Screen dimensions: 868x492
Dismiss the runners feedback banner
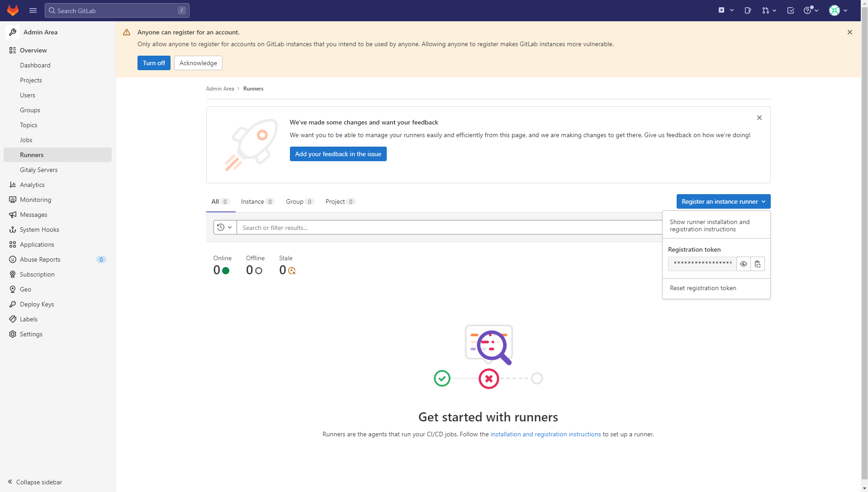(x=759, y=118)
